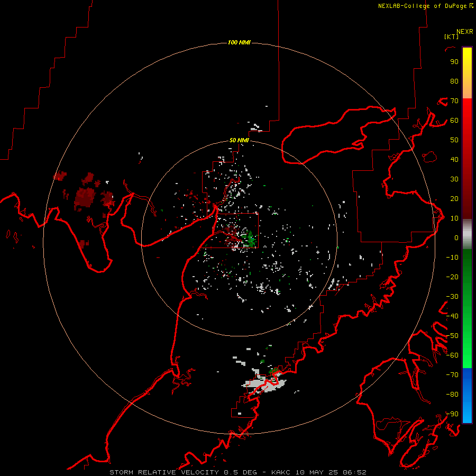476x476 pixels.
Task: Click the 0.5 DEG elevation text
Action: (240, 472)
